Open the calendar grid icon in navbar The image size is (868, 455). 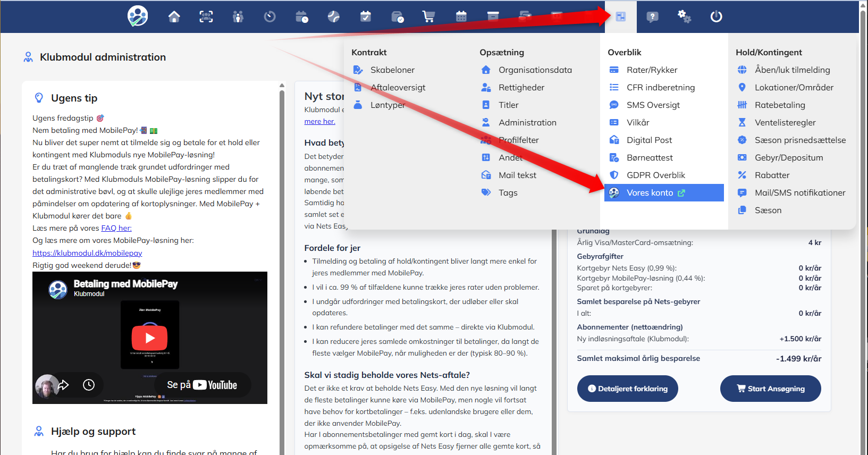click(461, 16)
